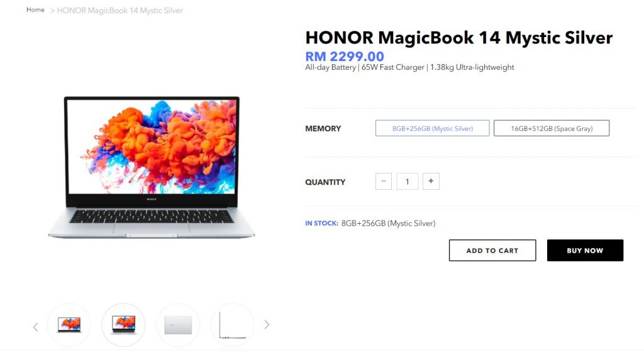This screenshot has height=362, width=644.
Task: Click the Buy Now button
Action: pyautogui.click(x=585, y=250)
